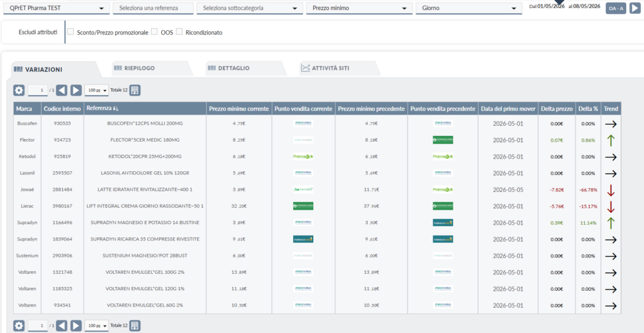Click the Prezzo minimo corrente header
Image resolution: width=644 pixels, height=333 pixels.
238,108
